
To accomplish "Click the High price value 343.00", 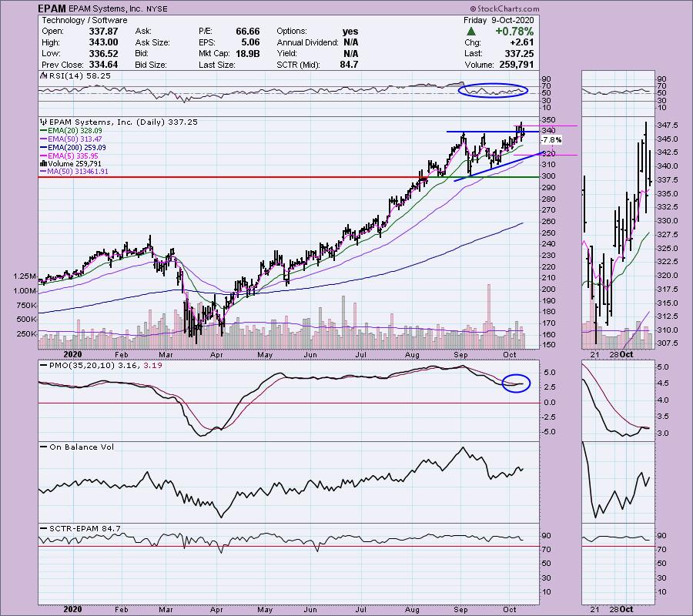I will [103, 42].
